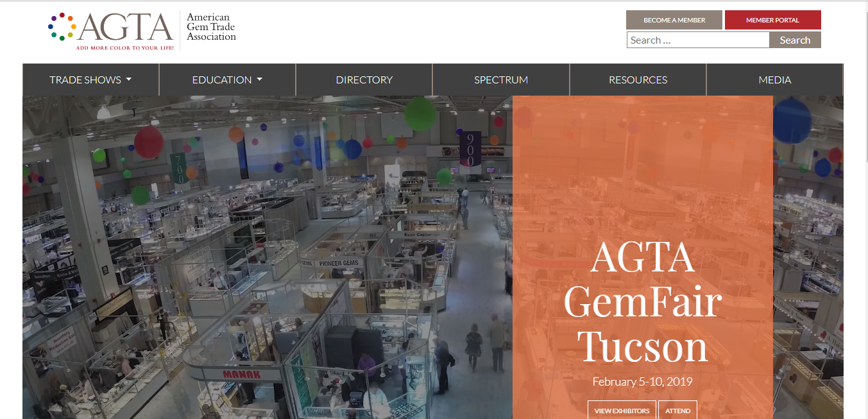Open the Resources navigation item
Image resolution: width=868 pixels, height=419 pixels.
pos(638,80)
